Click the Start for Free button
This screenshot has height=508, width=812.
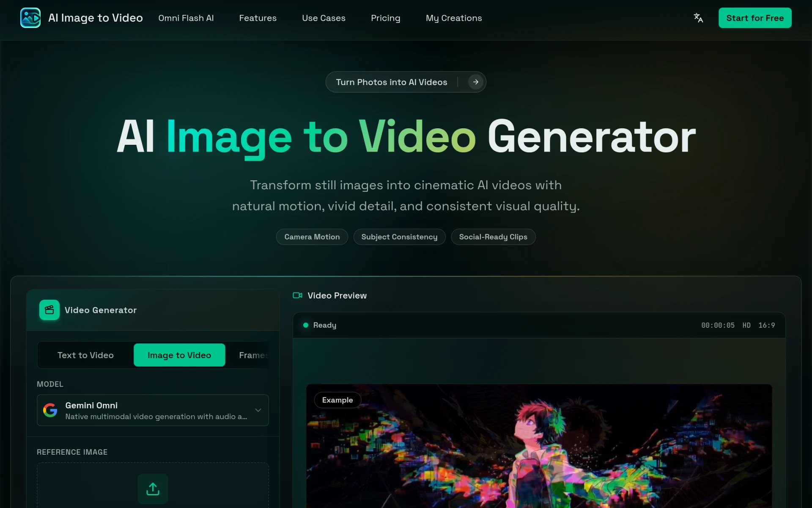tap(755, 18)
